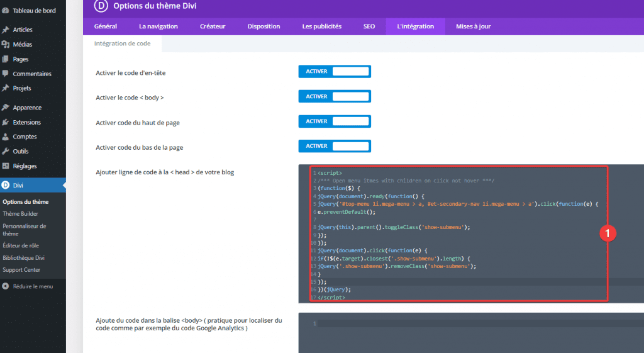The image size is (644, 353).
Task: Collapse sidebar with Réduire le menu
Action: (x=33, y=286)
